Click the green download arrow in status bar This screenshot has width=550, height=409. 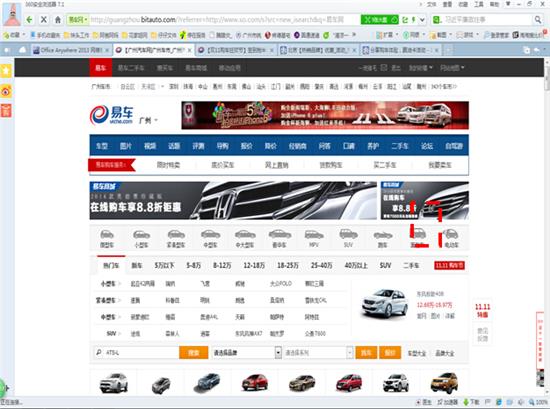pos(466,402)
